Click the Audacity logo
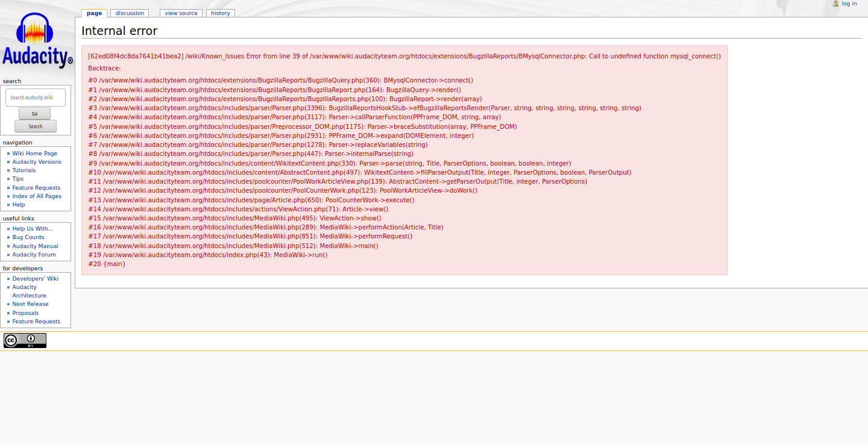Image resolution: width=868 pixels, height=445 pixels. pos(37,40)
